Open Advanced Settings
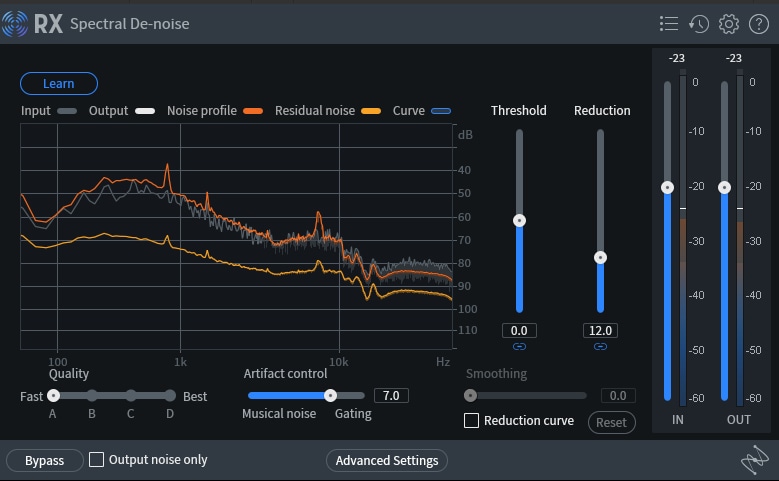This screenshot has height=481, width=779. tap(387, 461)
